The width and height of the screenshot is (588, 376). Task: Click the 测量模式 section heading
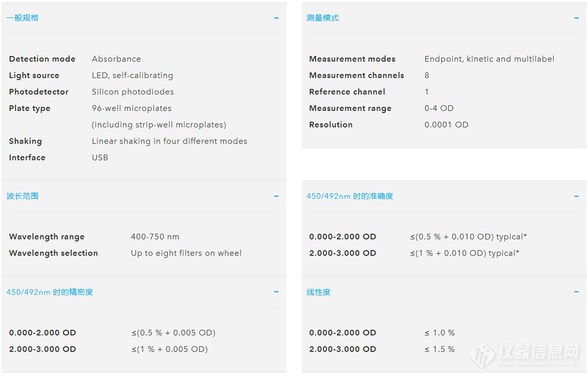tap(323, 18)
